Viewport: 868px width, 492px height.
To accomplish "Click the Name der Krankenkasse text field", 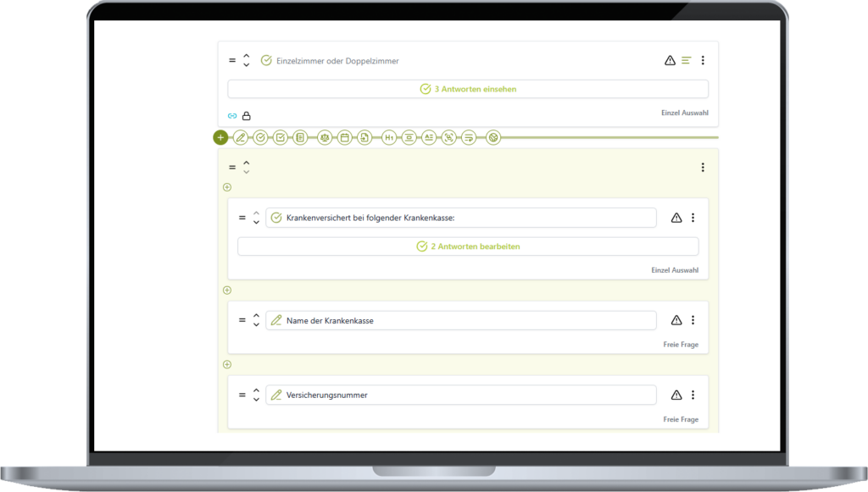I will [x=461, y=321].
